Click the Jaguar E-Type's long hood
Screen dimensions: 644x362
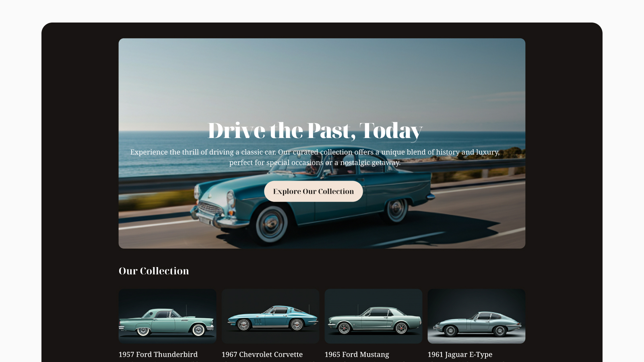click(x=454, y=323)
